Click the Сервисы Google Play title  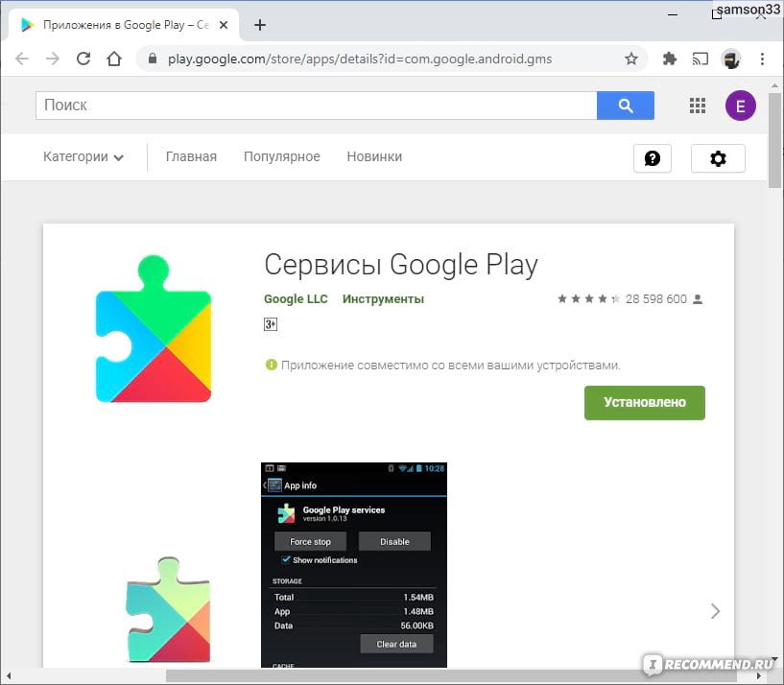401,265
